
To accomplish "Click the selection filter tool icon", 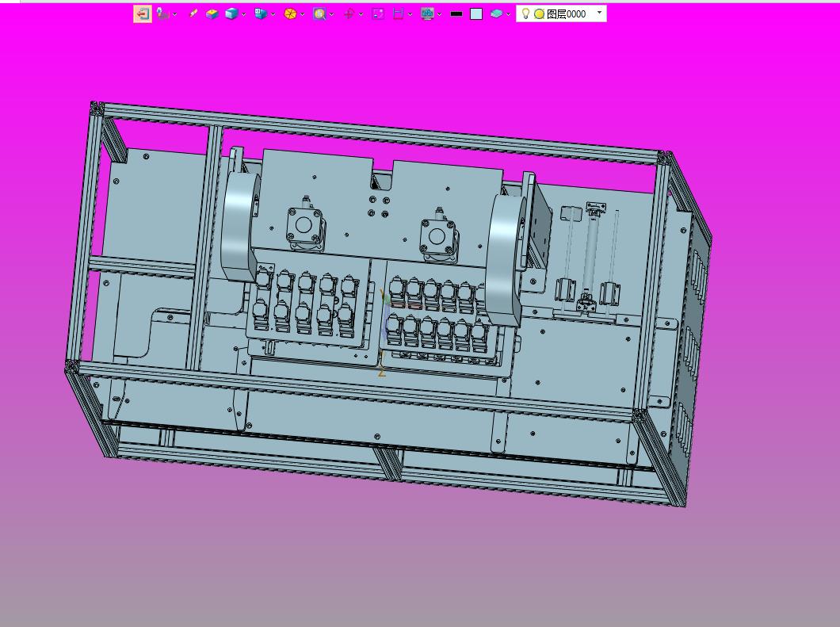I will tap(163, 14).
